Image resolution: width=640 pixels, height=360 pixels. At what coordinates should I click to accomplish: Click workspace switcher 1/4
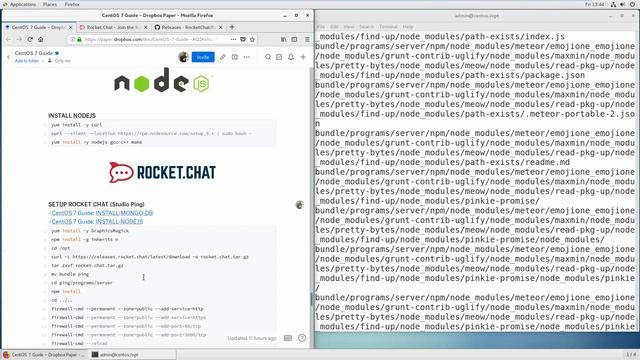pyautogui.click(x=631, y=354)
